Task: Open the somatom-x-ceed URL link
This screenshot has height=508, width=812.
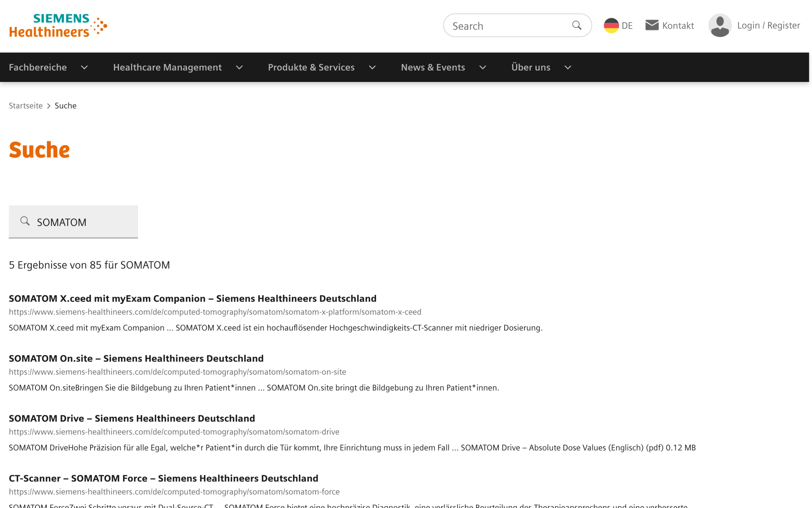Action: 215,312
